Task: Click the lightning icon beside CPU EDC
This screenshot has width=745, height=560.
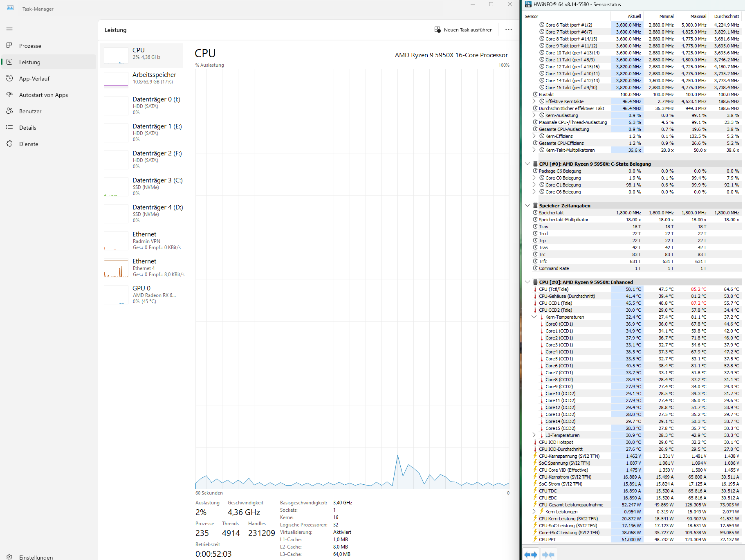Action: 535,498
